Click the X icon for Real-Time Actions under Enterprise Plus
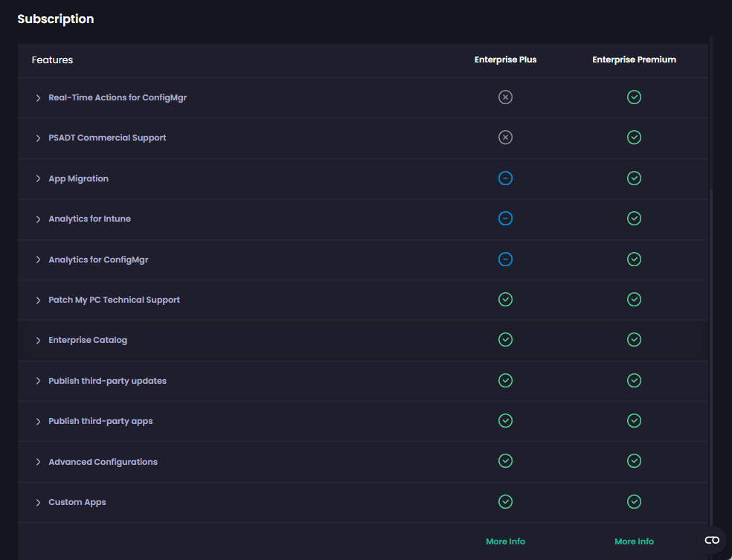732x560 pixels. click(505, 97)
